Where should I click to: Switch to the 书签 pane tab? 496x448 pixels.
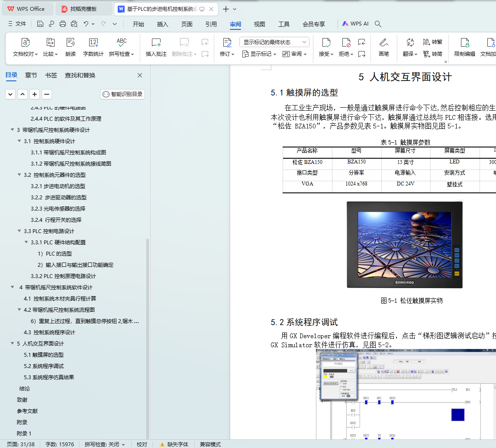tap(51, 75)
